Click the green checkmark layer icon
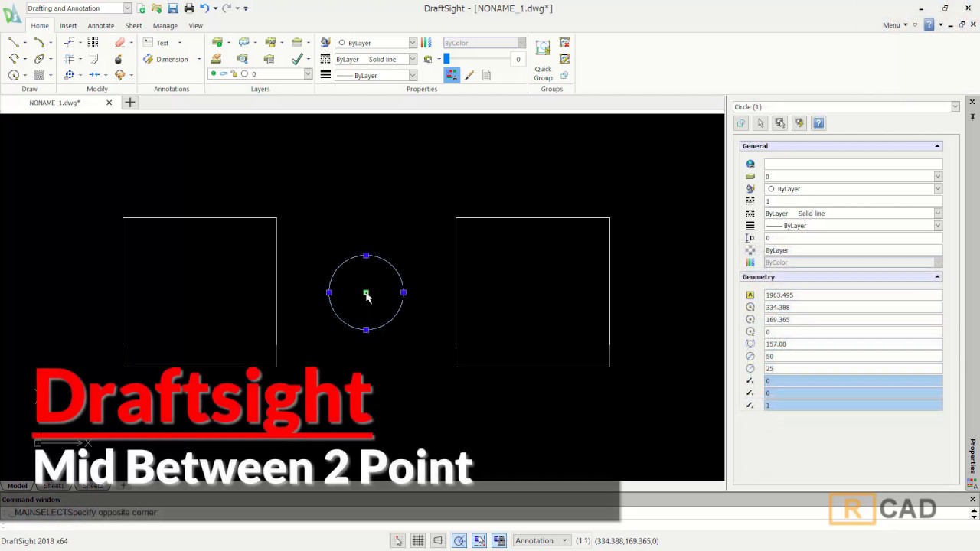980x551 pixels. click(297, 59)
